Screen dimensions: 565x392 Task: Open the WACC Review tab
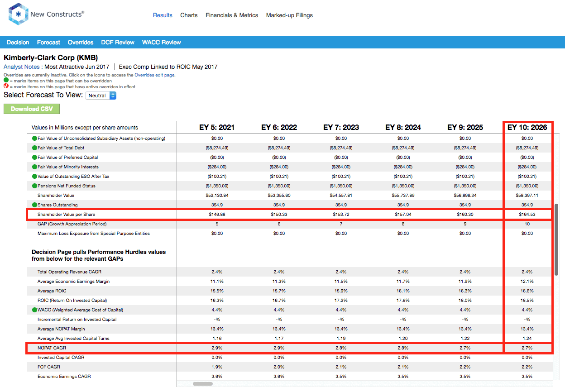(162, 42)
